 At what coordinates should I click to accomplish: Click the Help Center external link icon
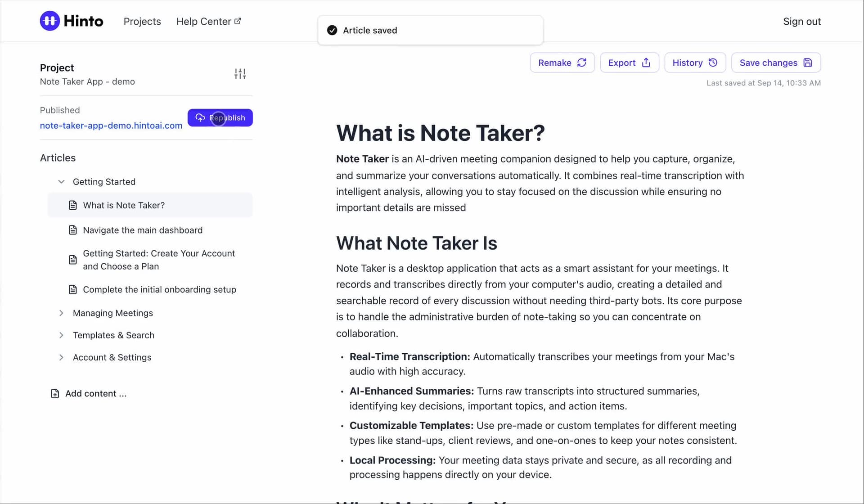pyautogui.click(x=238, y=21)
